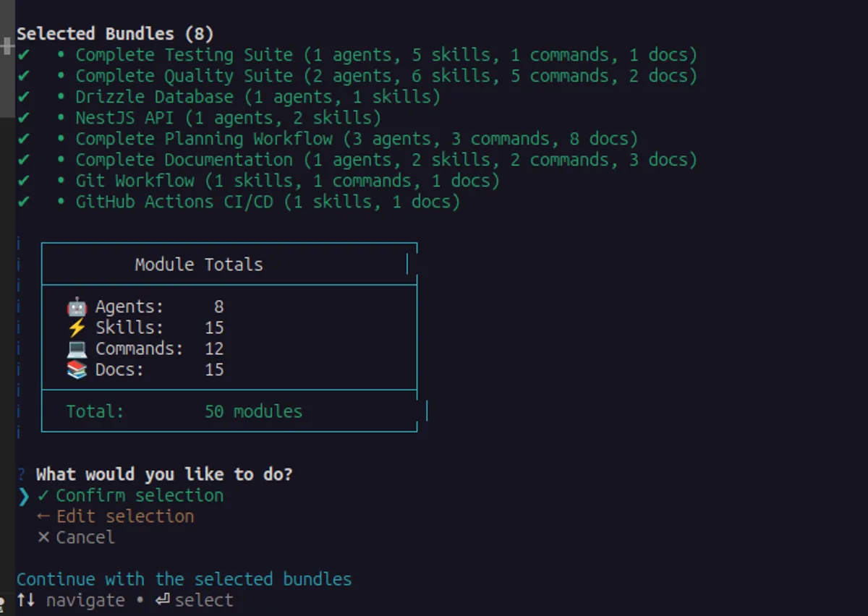The height and width of the screenshot is (616, 868).
Task: Click the question mark prompt icon
Action: 20,474
